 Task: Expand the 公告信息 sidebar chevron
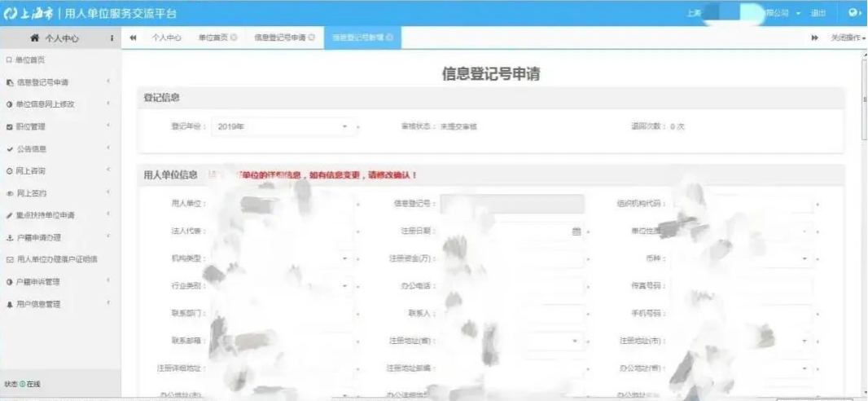coord(108,148)
